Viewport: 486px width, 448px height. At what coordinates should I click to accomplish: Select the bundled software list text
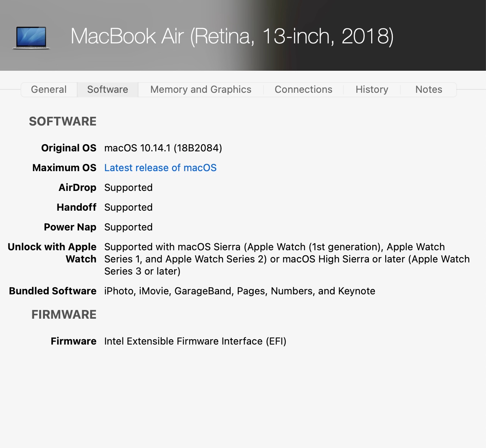(x=240, y=291)
